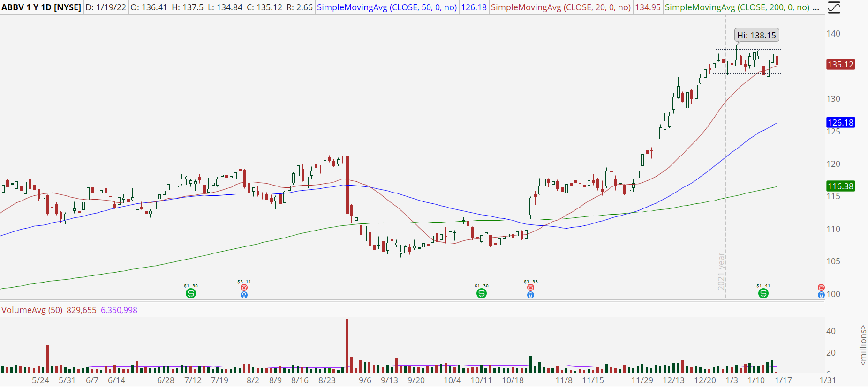Click the red earnings icon near the 1/31 date
This screenshot has width=868, height=387.
821,287
